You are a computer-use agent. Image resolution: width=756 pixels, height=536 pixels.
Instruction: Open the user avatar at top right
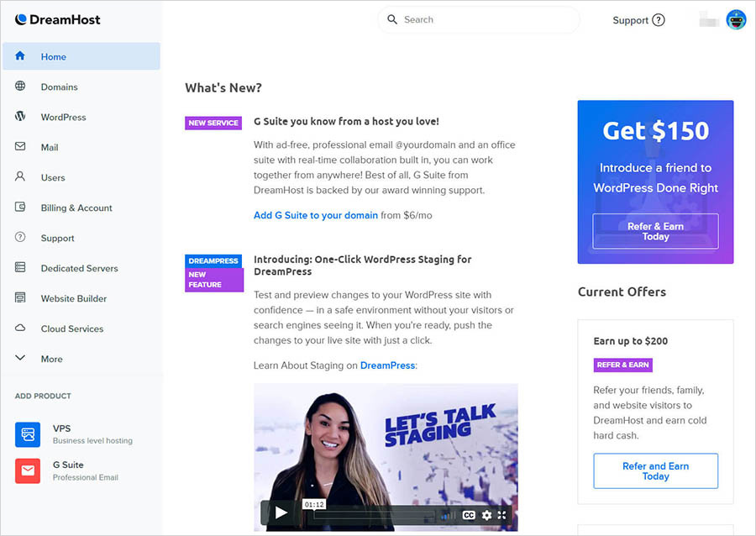736,20
